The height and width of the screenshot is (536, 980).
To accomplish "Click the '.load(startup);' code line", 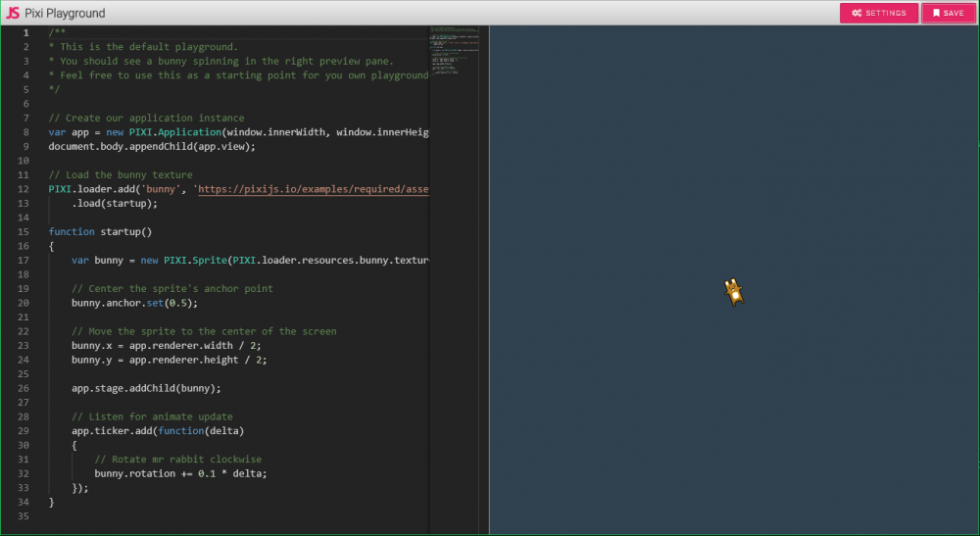I will (115, 203).
